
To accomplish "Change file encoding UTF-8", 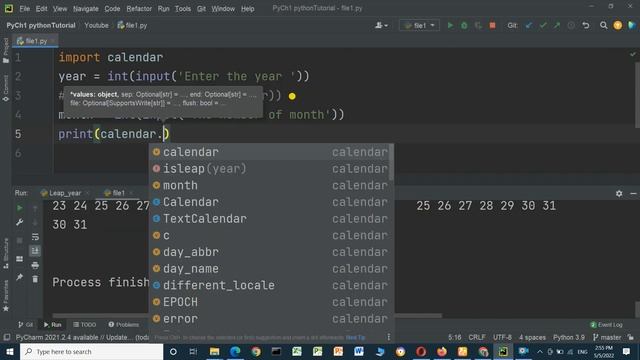I will tap(502, 337).
